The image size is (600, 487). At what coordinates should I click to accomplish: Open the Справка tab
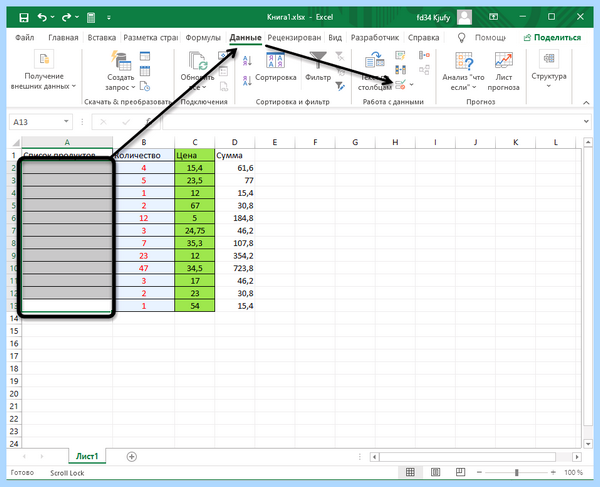[423, 37]
